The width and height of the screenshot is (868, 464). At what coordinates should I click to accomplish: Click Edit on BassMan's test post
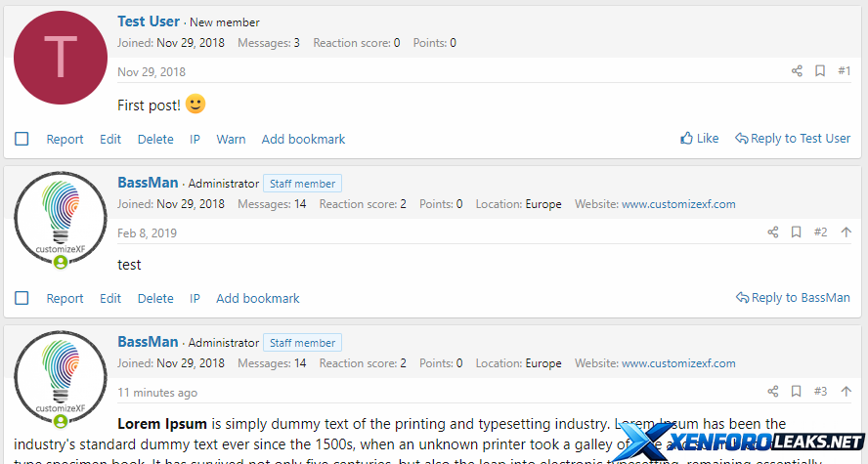click(x=110, y=298)
